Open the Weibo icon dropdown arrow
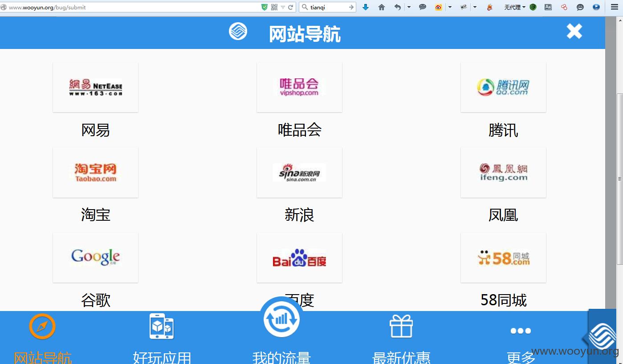The image size is (623, 364). [450, 7]
